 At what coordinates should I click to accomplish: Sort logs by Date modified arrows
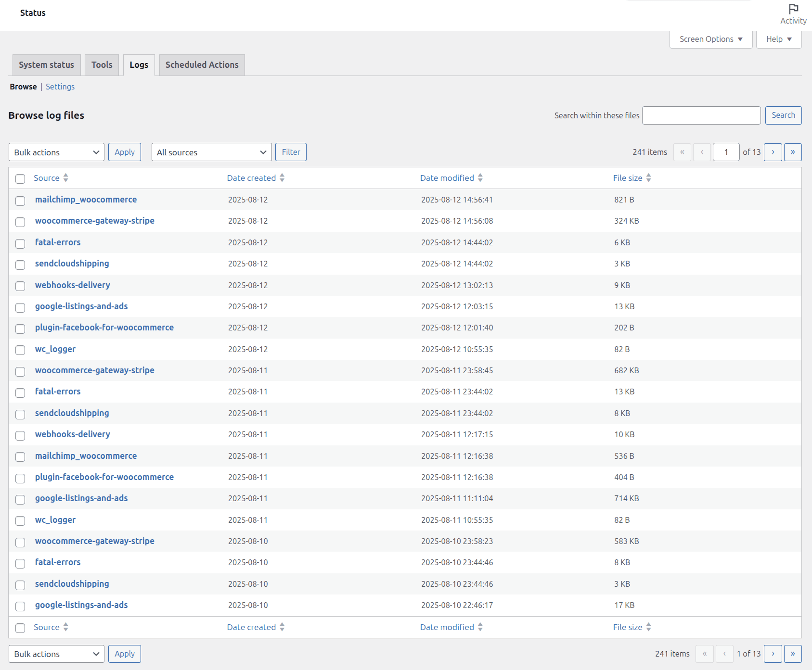click(x=480, y=177)
